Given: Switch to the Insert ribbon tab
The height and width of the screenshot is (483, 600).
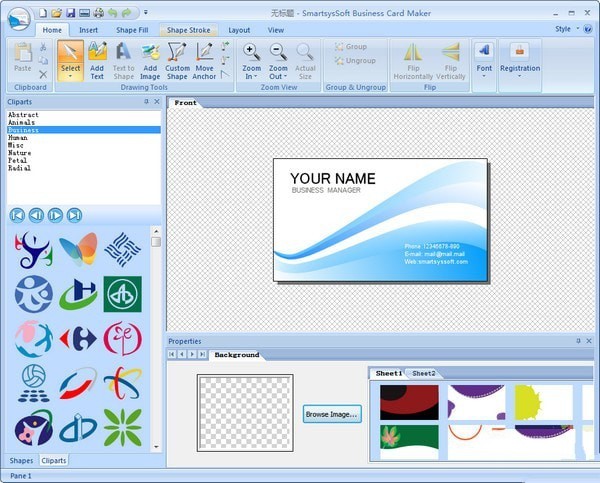Looking at the screenshot, I should (x=88, y=30).
